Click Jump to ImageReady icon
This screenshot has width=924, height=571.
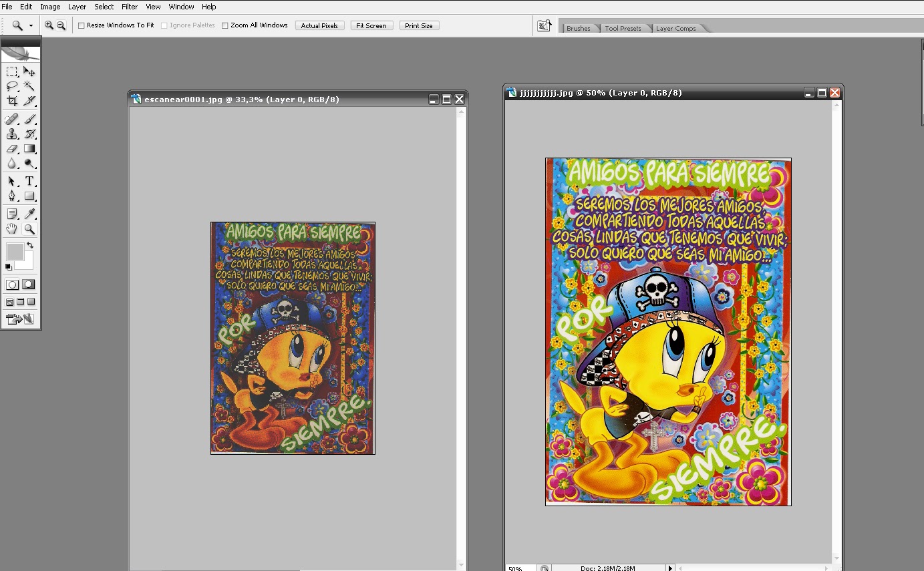[21, 319]
